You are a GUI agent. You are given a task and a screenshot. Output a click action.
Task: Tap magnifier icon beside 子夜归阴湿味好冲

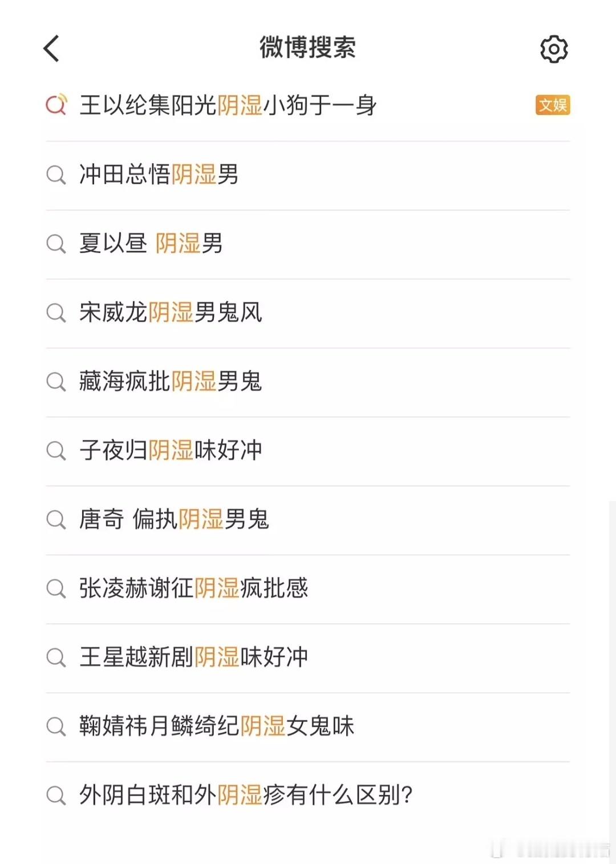[56, 451]
